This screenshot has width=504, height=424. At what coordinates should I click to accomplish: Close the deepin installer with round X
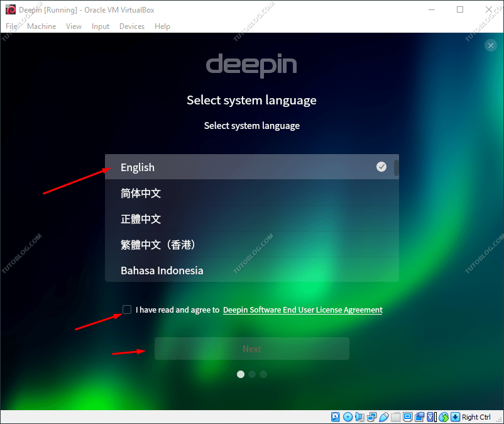(491, 45)
